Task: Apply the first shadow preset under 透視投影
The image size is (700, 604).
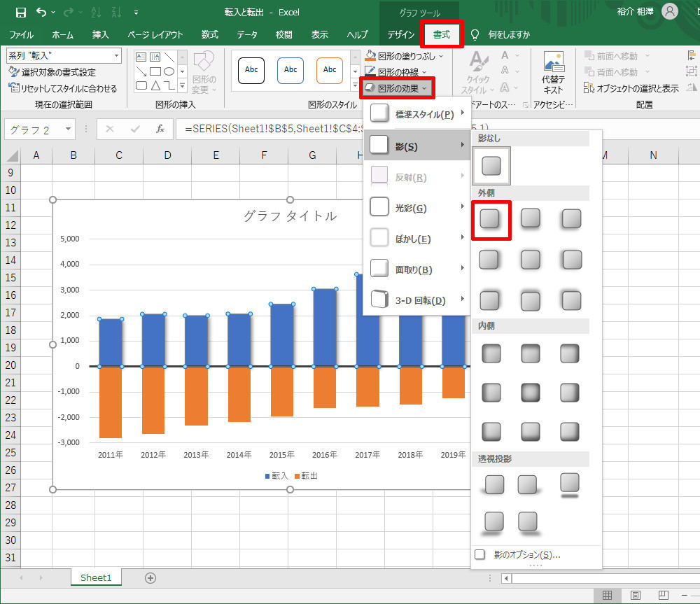Action: (494, 484)
